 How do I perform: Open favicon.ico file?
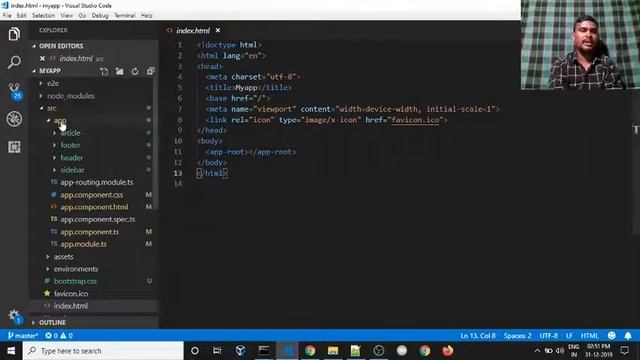tap(71, 293)
